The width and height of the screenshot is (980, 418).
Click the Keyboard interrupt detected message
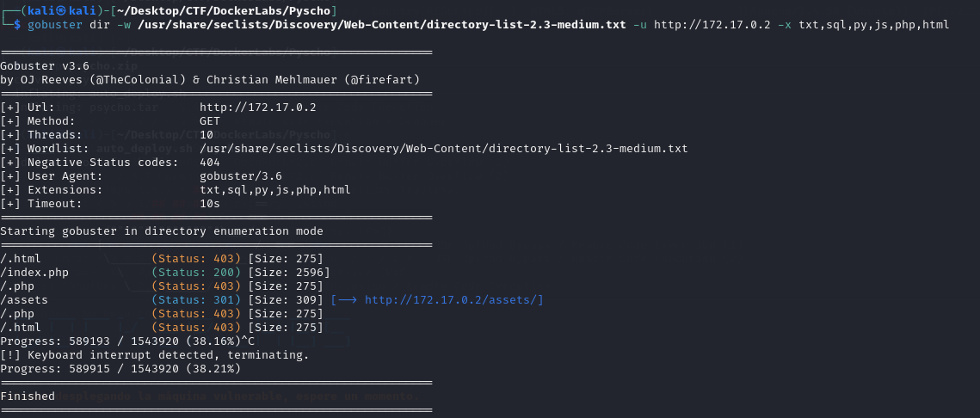tap(155, 355)
